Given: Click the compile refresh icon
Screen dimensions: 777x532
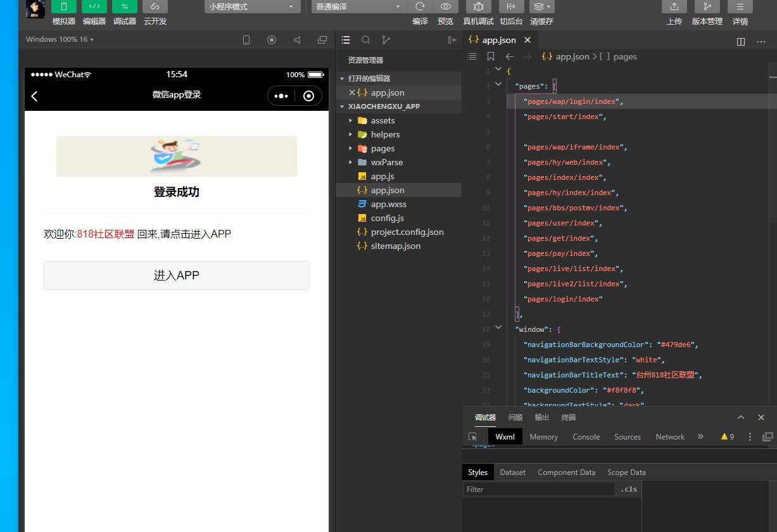Looking at the screenshot, I should click(x=420, y=6).
